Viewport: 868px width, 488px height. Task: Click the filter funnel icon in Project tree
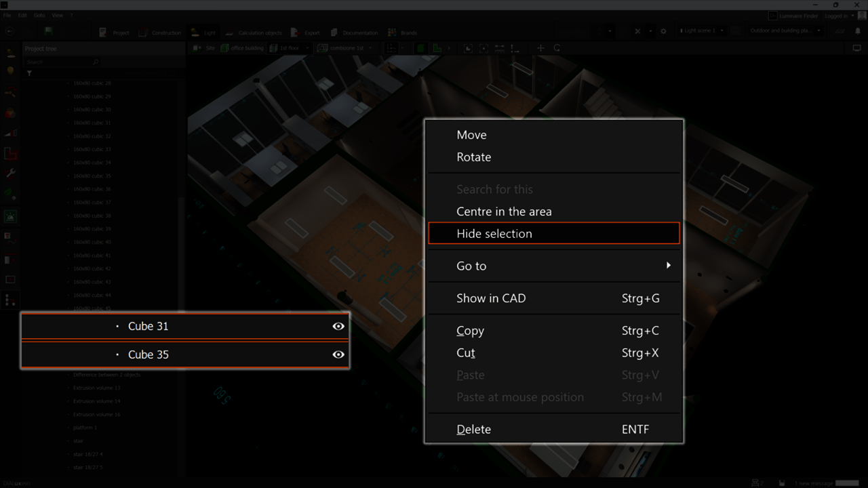[29, 73]
